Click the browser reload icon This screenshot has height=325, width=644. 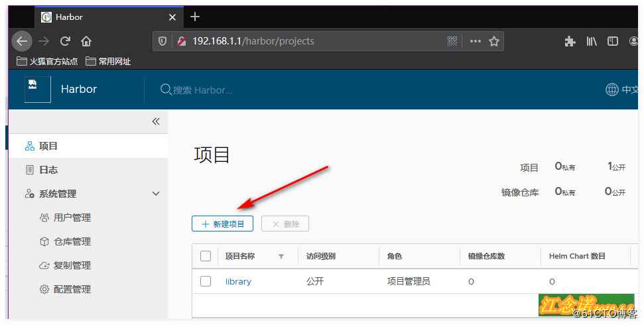[x=65, y=41]
